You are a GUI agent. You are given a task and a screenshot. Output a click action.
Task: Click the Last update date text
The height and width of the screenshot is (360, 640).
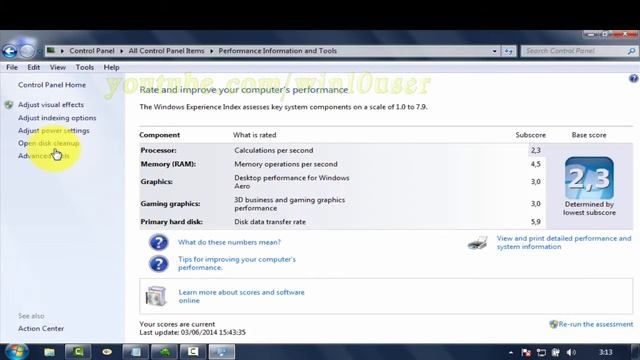point(192,333)
